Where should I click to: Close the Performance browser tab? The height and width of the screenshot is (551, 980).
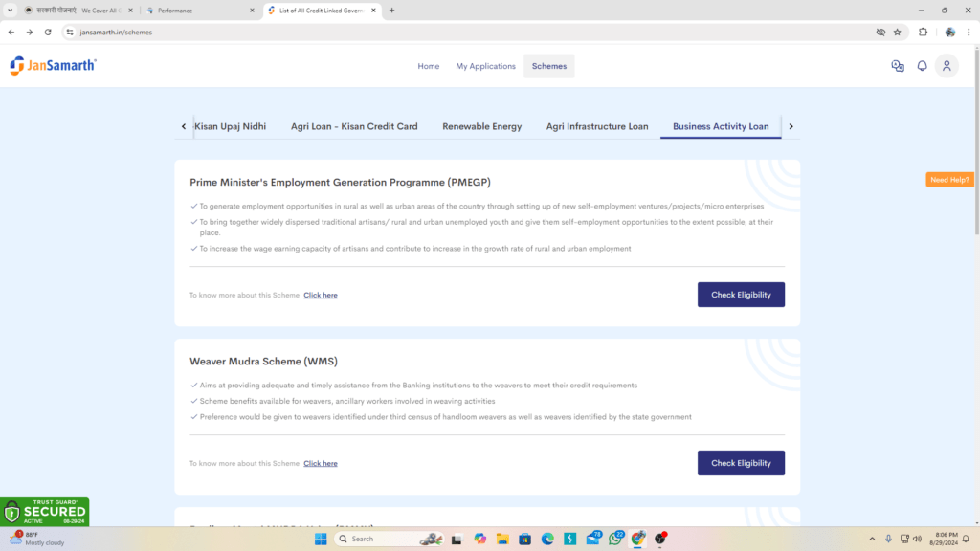tap(252, 11)
